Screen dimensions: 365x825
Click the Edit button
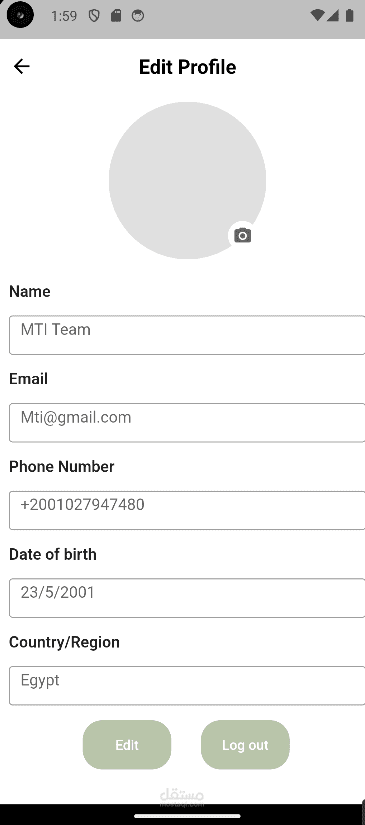click(x=127, y=745)
